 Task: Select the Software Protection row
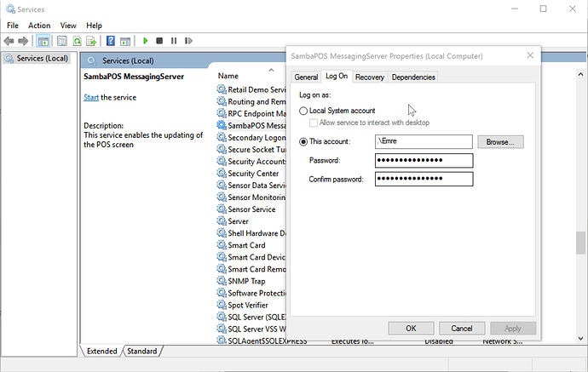(x=251, y=294)
